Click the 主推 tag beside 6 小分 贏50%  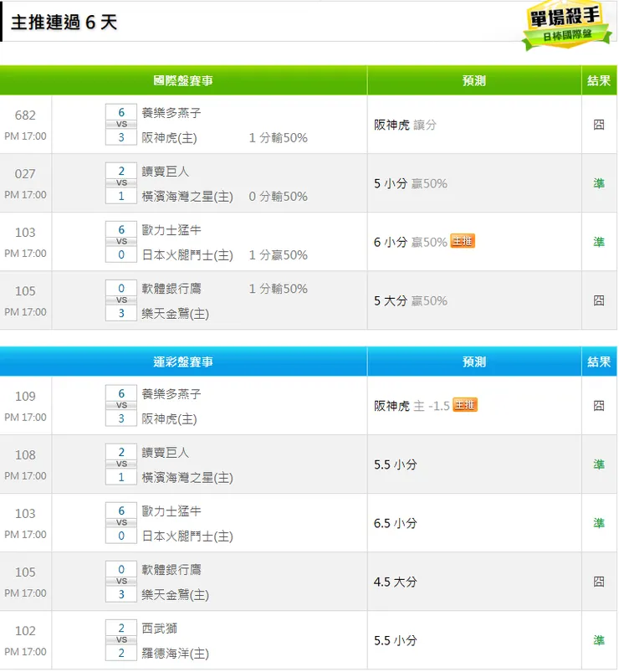(x=463, y=241)
